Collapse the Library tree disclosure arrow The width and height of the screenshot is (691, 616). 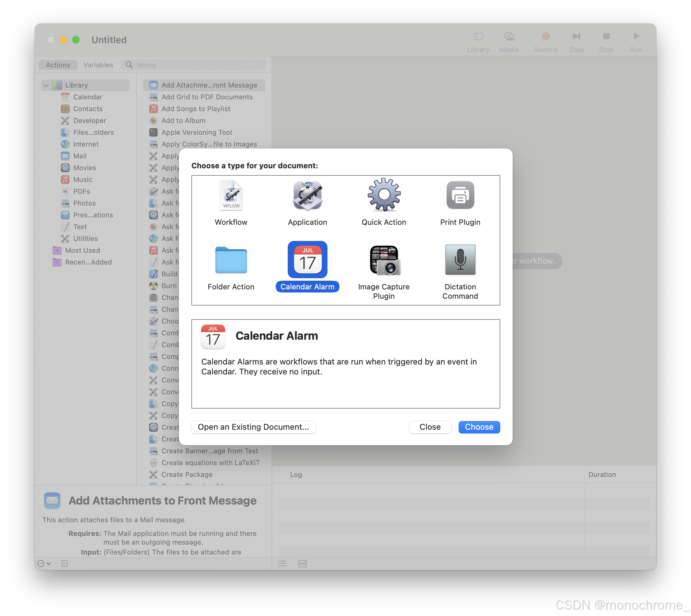(46, 85)
